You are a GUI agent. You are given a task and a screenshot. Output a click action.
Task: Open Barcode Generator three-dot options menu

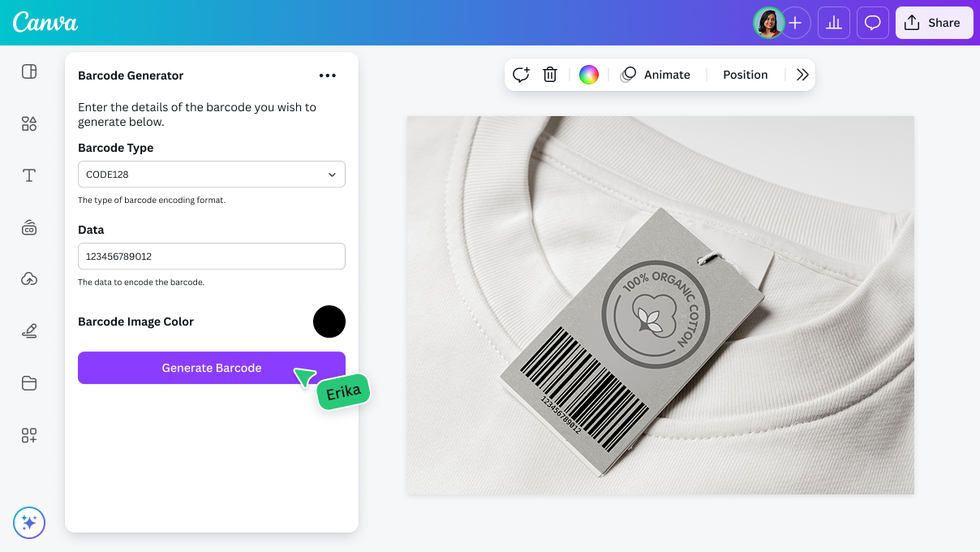coord(327,75)
